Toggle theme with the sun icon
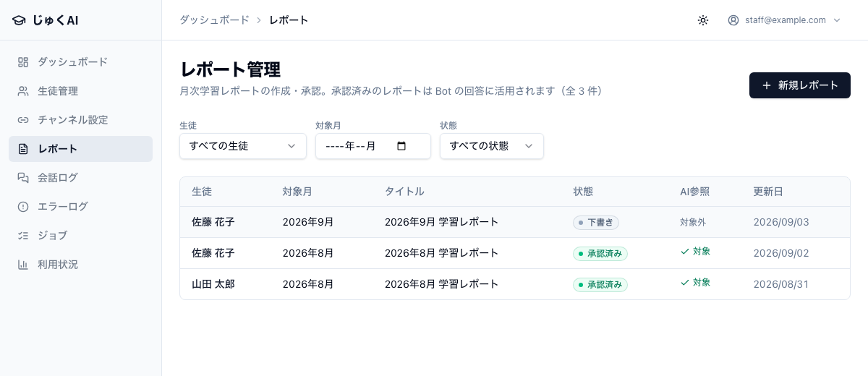 click(x=702, y=20)
